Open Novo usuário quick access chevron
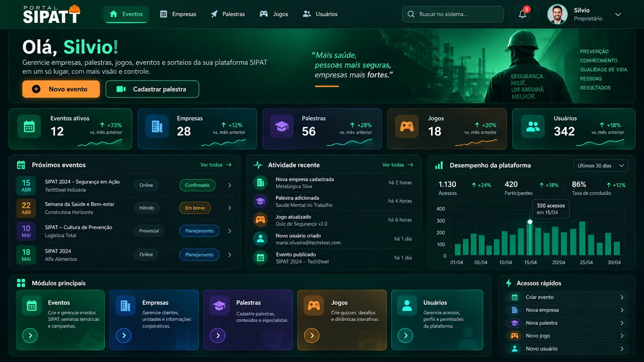Screen dimensions: 644x362 click(622, 349)
